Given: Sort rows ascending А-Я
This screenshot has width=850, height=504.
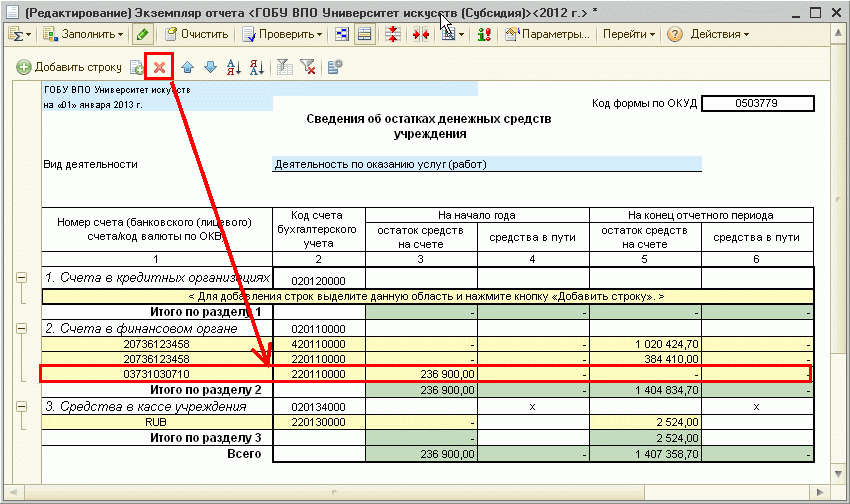Looking at the screenshot, I should pos(234,67).
